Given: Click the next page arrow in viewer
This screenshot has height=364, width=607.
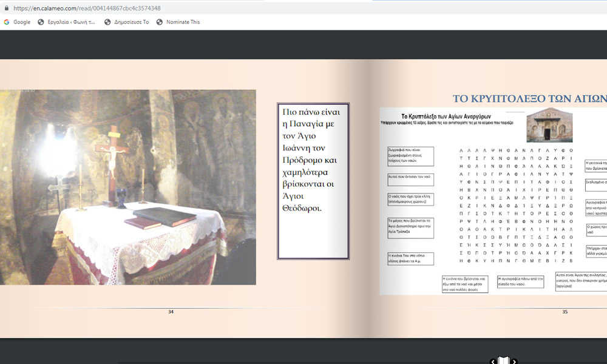Looking at the screenshot, I should coord(514,362).
